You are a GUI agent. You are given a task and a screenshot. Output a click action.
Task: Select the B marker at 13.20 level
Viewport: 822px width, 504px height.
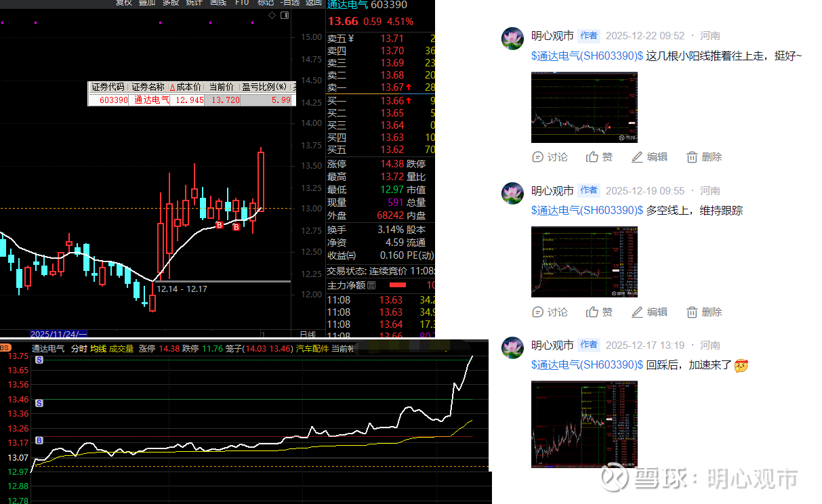pos(39,440)
